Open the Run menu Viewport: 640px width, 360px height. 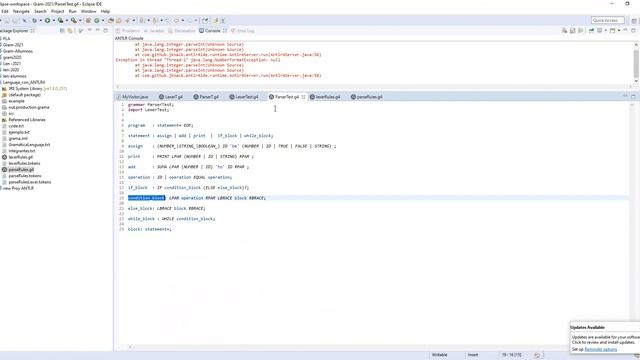(72, 11)
